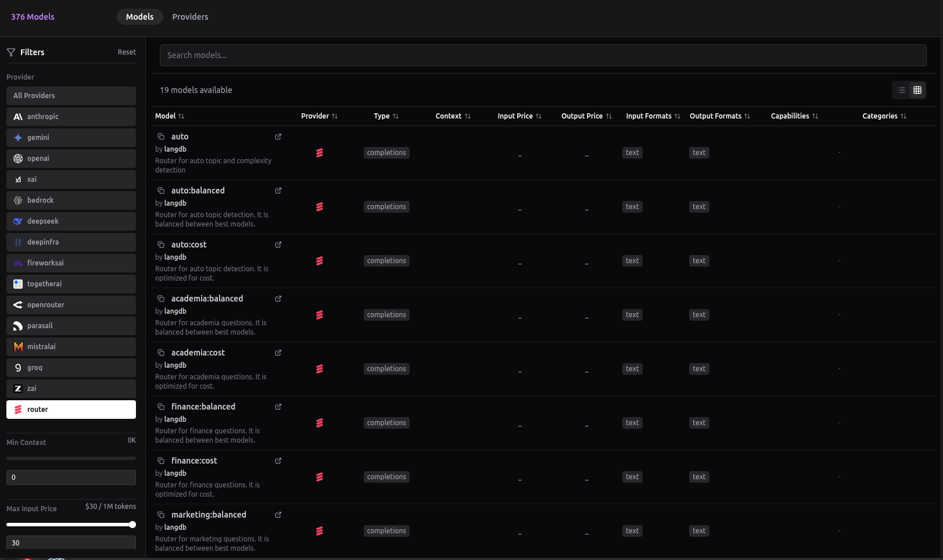This screenshot has height=560, width=943.
Task: Switch to list view layout icon
Action: 901,90
